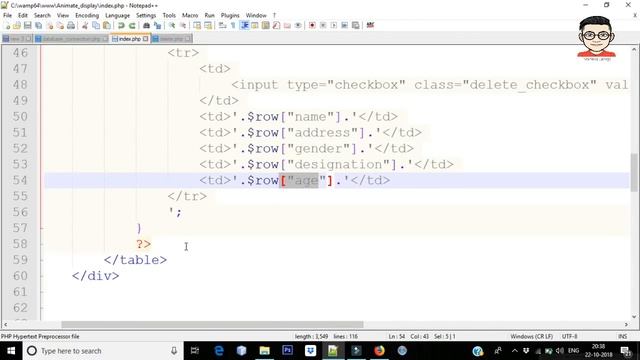Click the horizontal scrollbar right arrow
640x360 pixels.
tap(626, 324)
